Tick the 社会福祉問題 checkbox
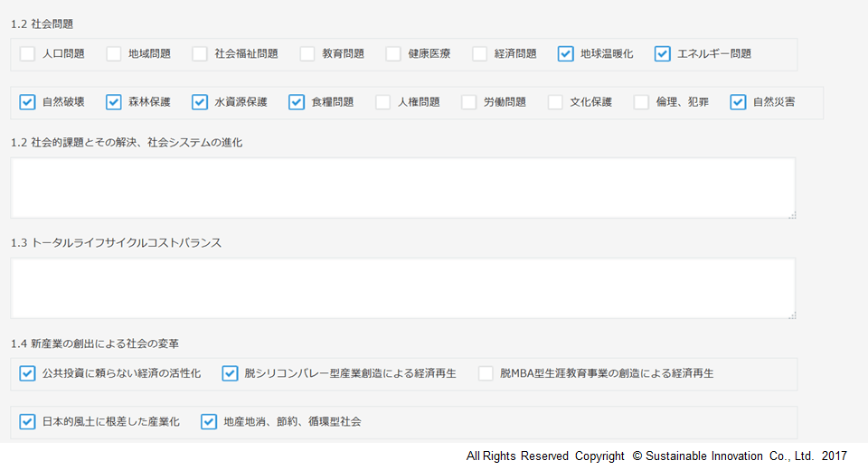 click(x=200, y=54)
